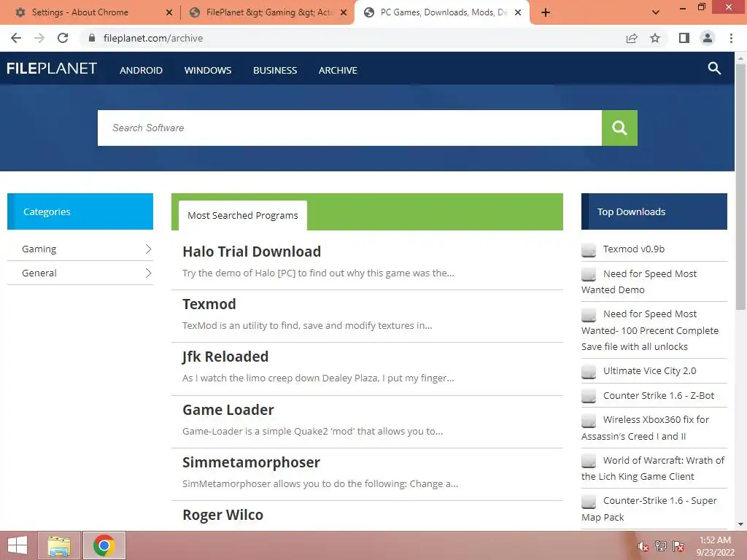Viewport: 747px width, 560px height.
Task: Open the ARCHIVE menu item
Action: [338, 71]
